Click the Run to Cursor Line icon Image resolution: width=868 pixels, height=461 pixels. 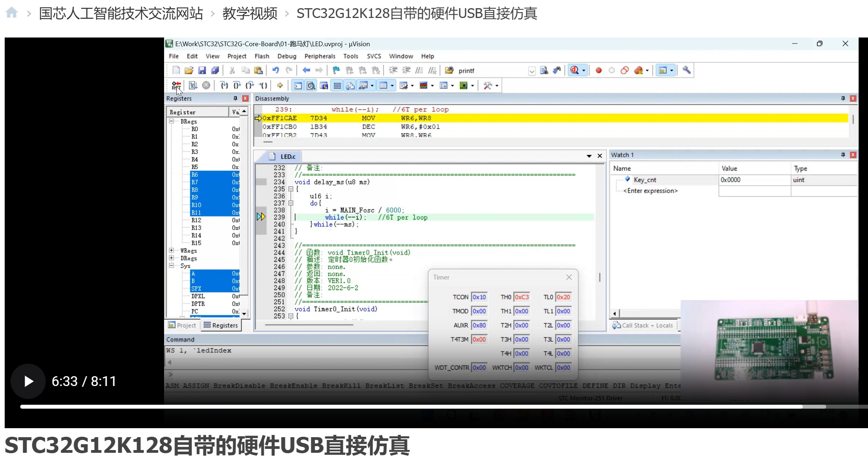click(x=263, y=85)
